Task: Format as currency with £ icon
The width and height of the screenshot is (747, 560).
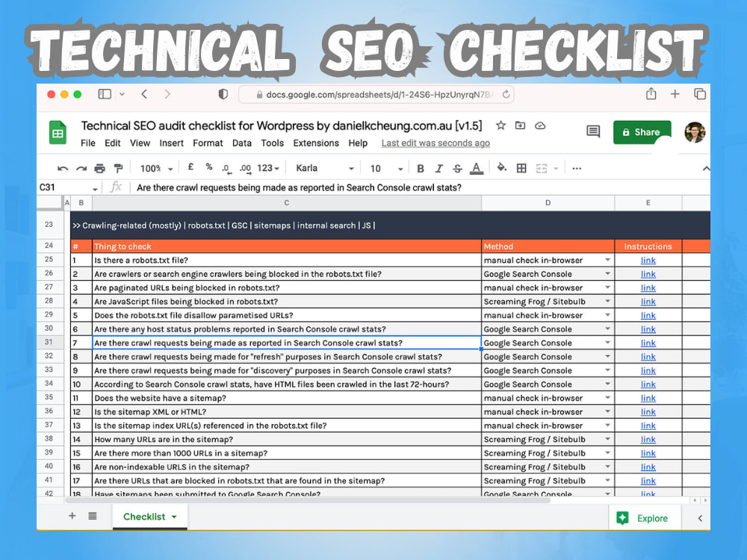Action: pos(190,167)
